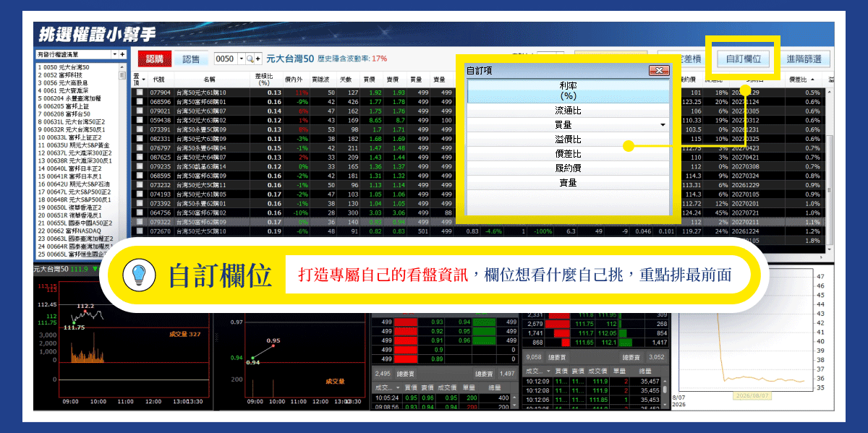This screenshot has height=433, width=868.
Task: Switch to the 認售 tab
Action: 191,59
